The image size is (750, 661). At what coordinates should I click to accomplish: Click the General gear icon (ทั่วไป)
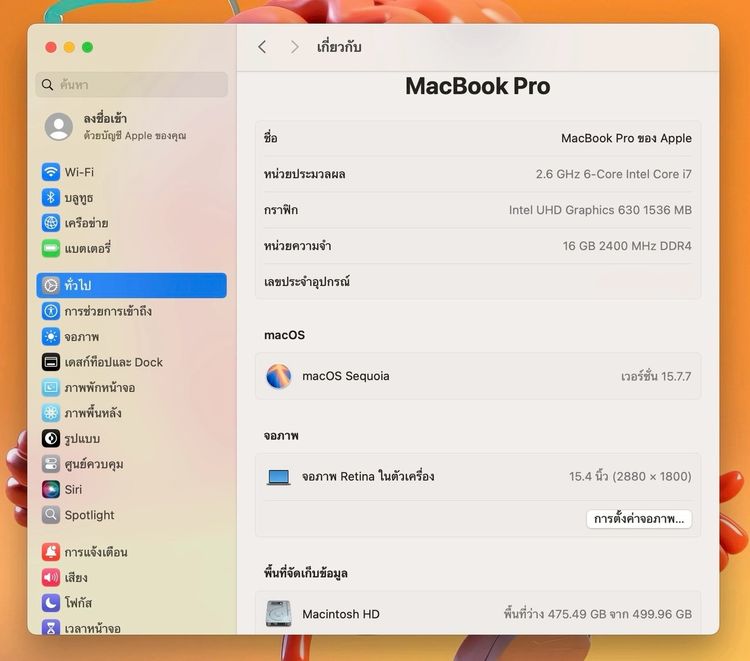point(51,285)
